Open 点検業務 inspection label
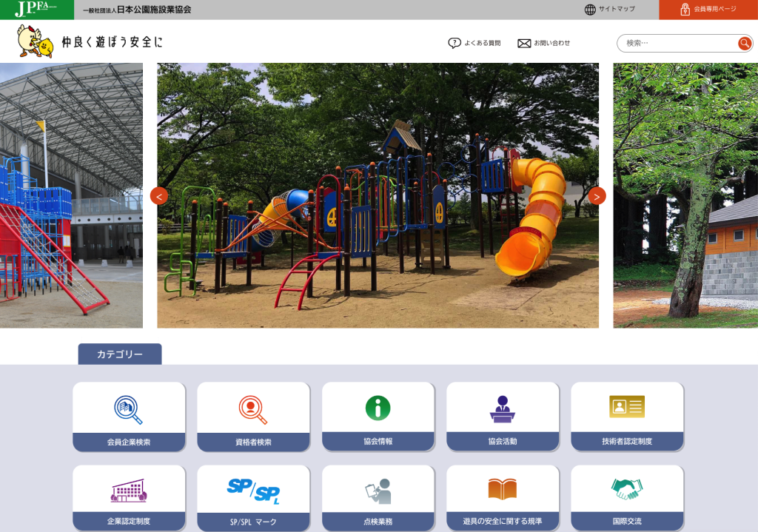Screen dimensions: 758x532 pos(378,521)
